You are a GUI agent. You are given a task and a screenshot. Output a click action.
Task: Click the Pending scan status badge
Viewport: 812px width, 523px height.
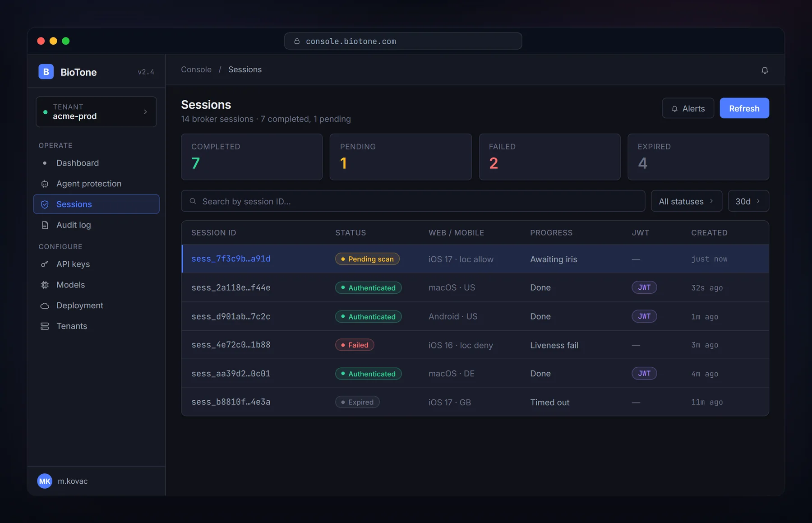(x=367, y=259)
